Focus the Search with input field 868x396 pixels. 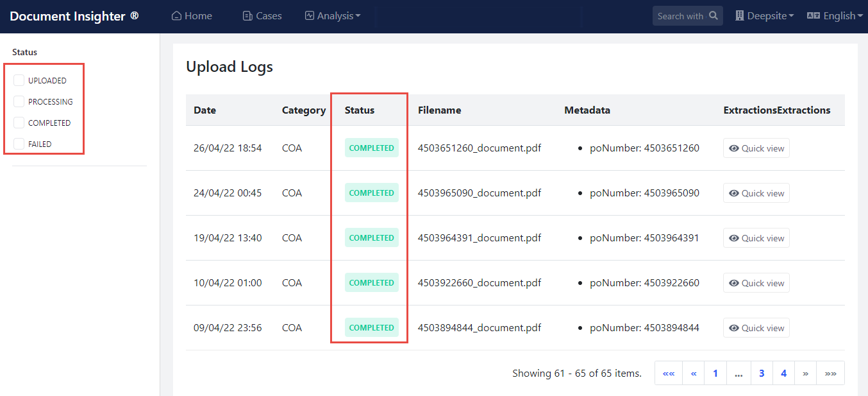pos(680,16)
